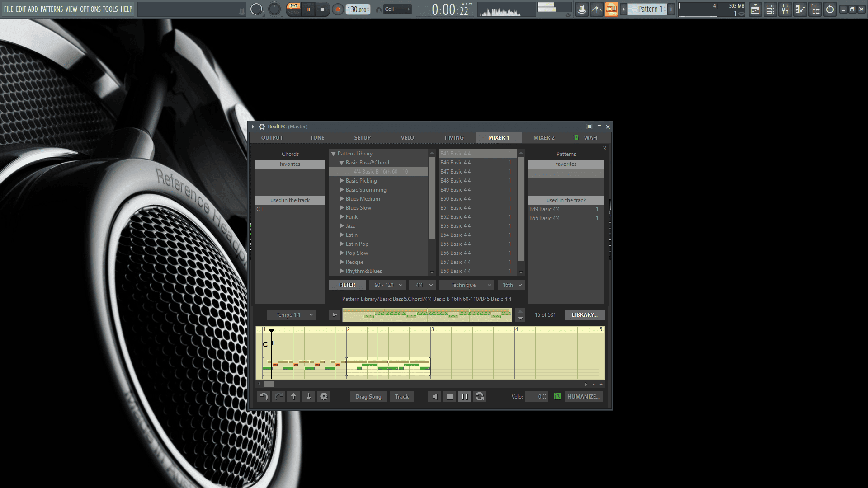Open the 4'4 time signature dropdown

click(x=423, y=285)
